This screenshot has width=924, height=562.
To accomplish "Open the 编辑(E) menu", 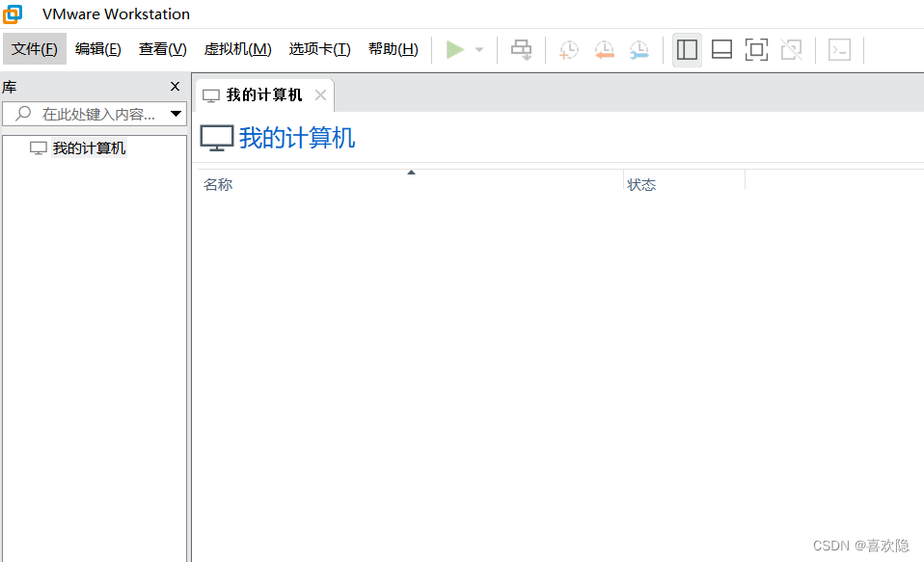I will [98, 49].
